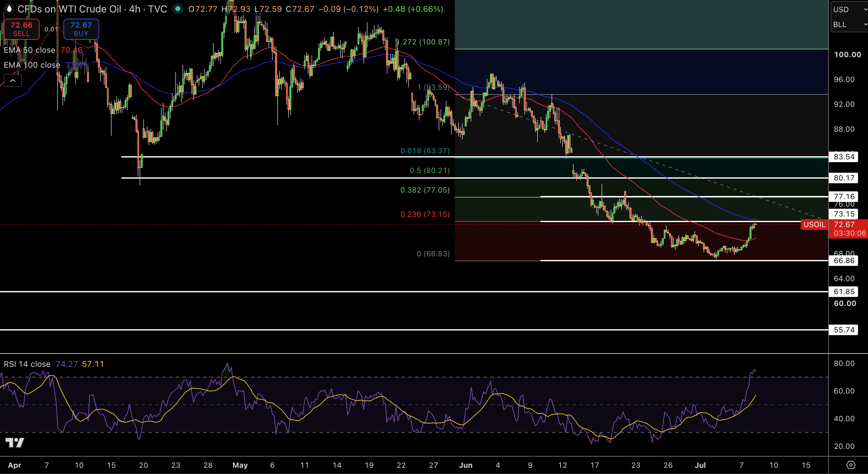
Task: Click the CFDs on WTI Crude Oil title
Action: (69, 9)
